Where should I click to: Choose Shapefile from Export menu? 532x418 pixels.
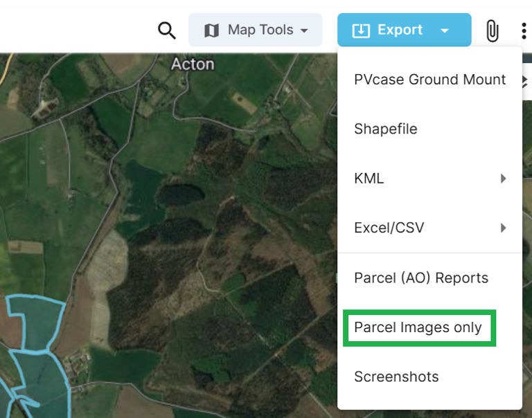click(x=429, y=129)
